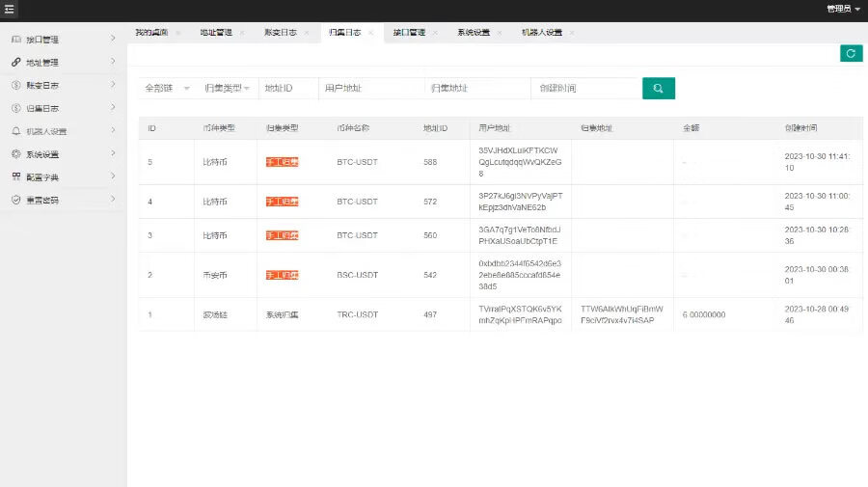Click the gear icon beside 系统设置
The image size is (868, 487).
15,154
